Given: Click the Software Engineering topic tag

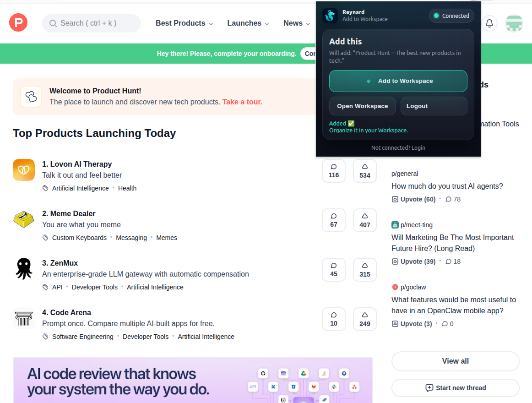Looking at the screenshot, I should pyautogui.click(x=83, y=337).
